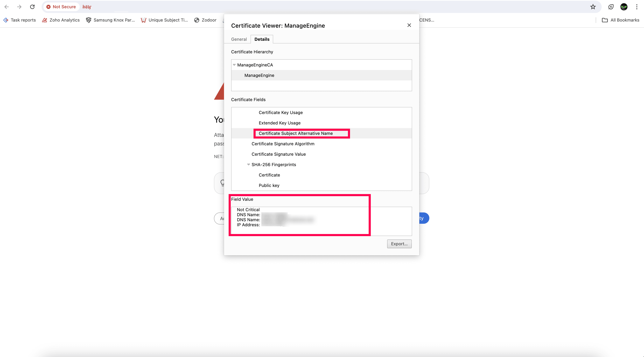The width and height of the screenshot is (644, 357).
Task: Select Certificate Key Usage field
Action: click(281, 113)
